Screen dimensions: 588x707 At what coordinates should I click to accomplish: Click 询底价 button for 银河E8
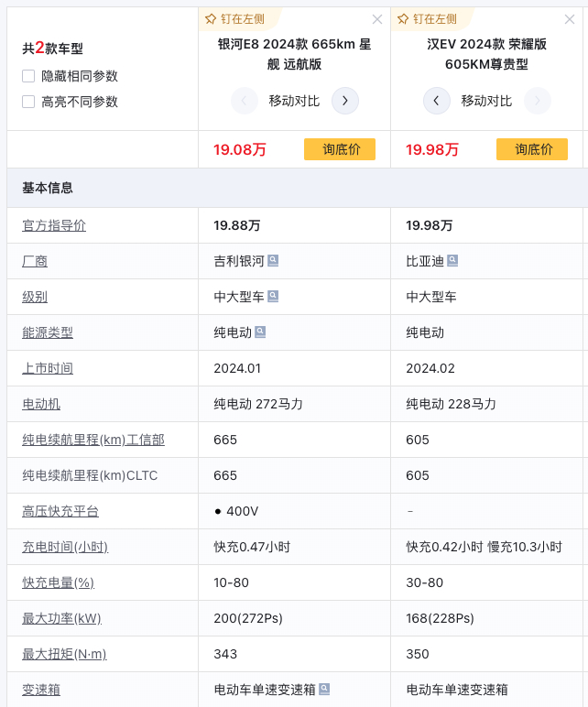340,149
